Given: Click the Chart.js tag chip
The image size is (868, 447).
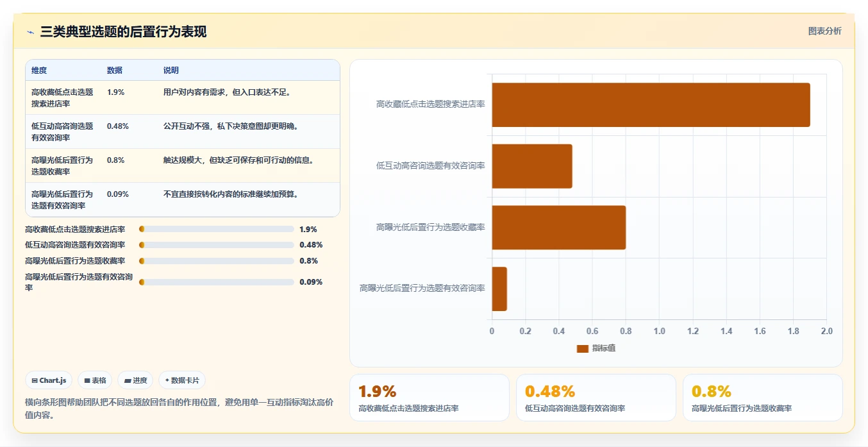Looking at the screenshot, I should tap(49, 380).
